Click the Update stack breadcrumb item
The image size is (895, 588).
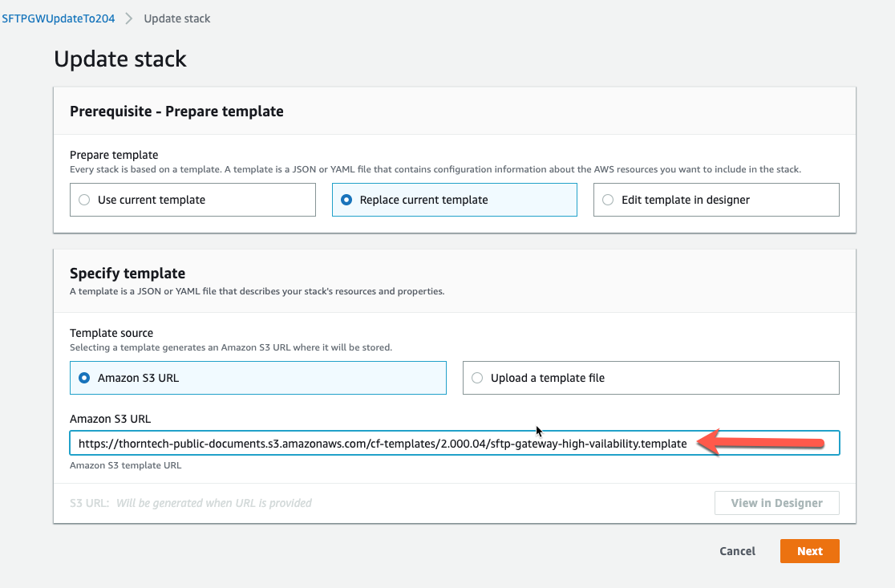(x=177, y=18)
